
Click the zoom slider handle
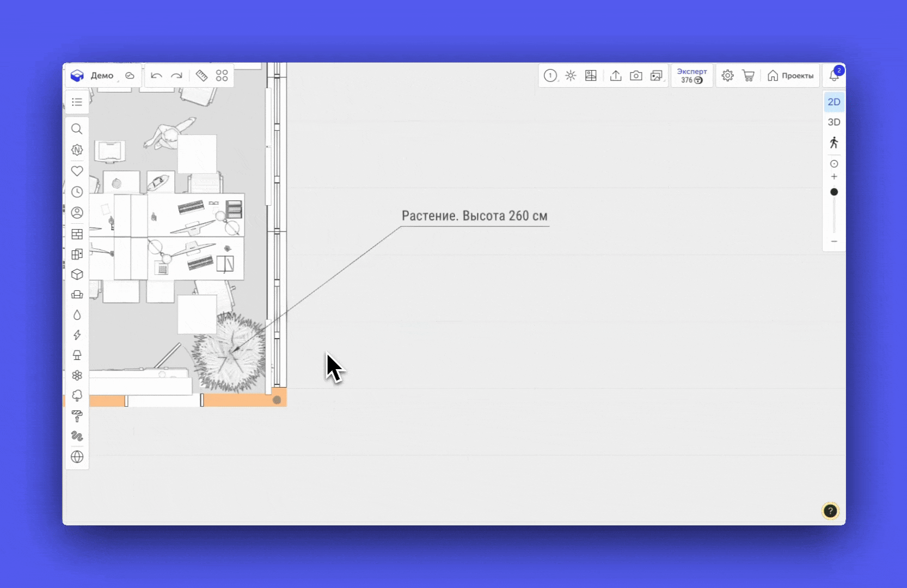tap(834, 192)
